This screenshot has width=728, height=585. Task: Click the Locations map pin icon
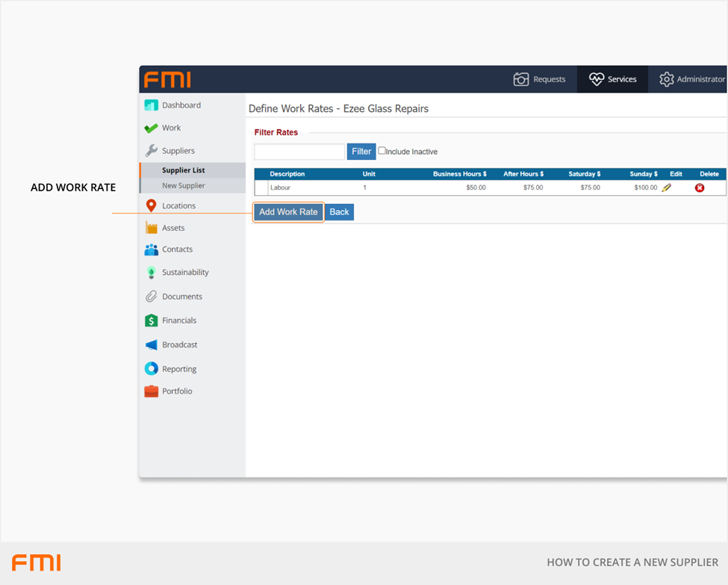[151, 205]
